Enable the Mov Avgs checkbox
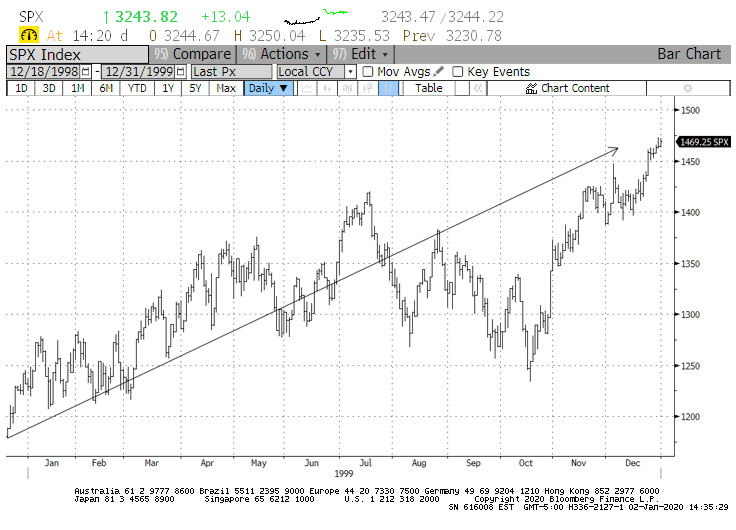Viewport: 736px width, 530px height. 368,72
